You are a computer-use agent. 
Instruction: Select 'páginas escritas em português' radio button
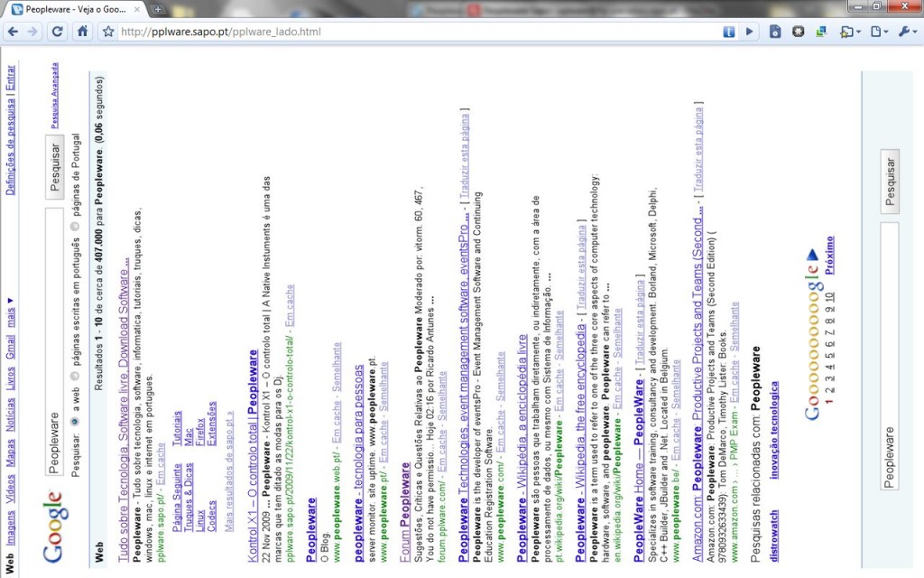pyautogui.click(x=75, y=376)
